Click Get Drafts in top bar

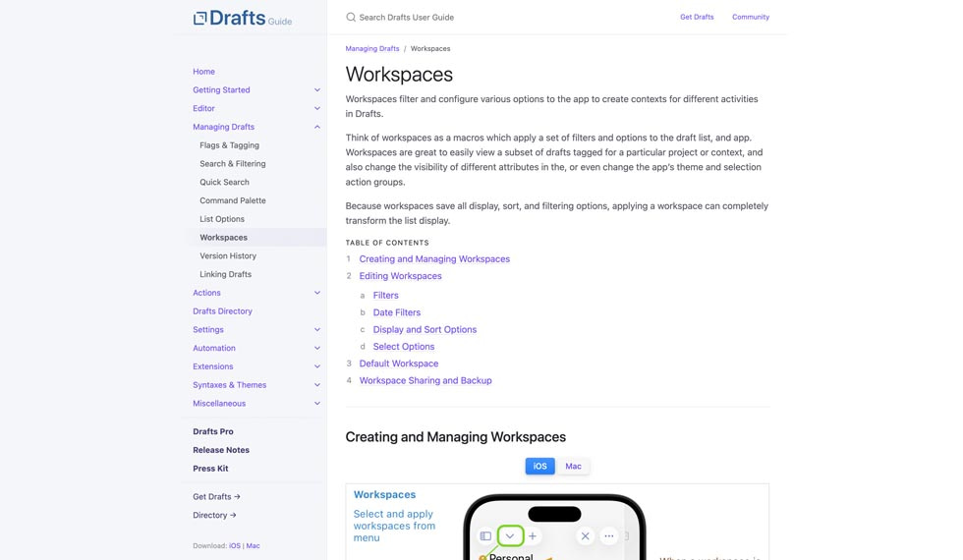697,17
